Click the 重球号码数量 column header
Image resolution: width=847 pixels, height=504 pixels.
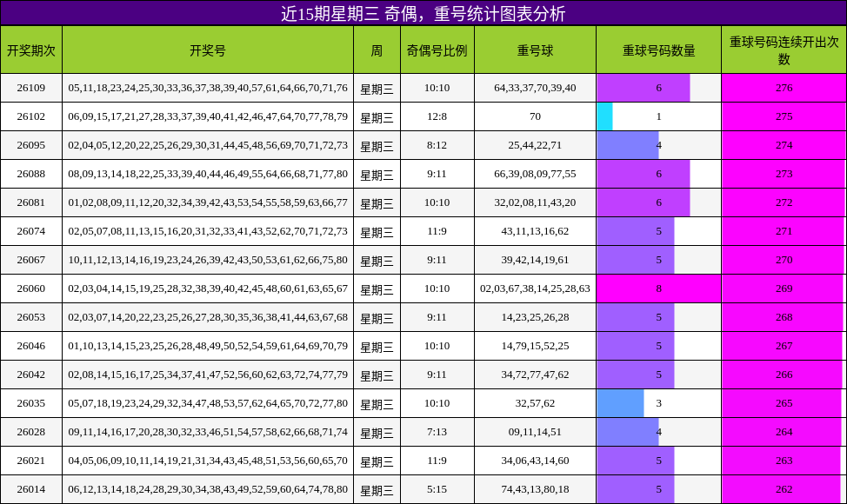pyautogui.click(x=659, y=50)
